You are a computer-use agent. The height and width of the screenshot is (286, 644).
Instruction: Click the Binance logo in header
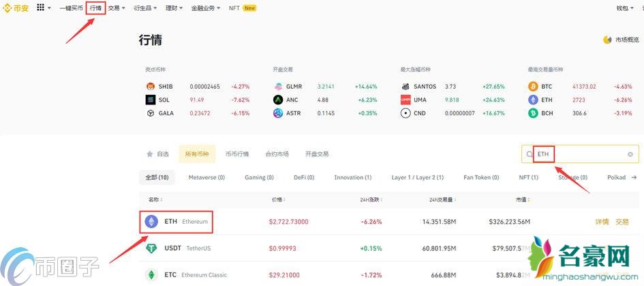16,8
